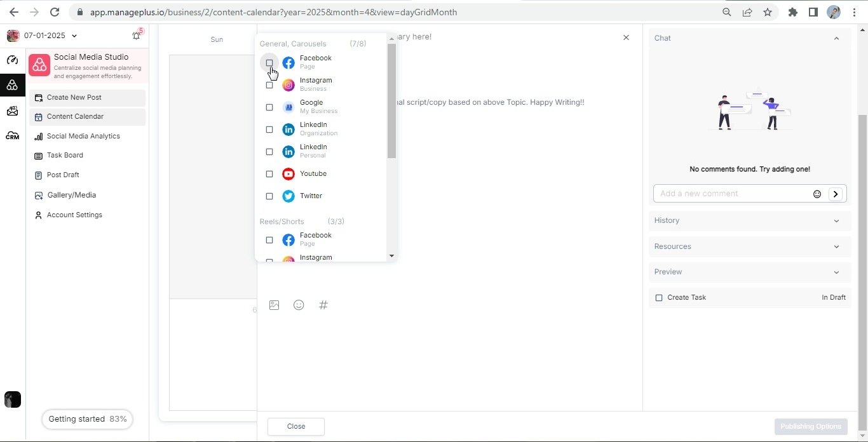Enable the Youtube checkbox
Screen dimensions: 868x442
pos(269,174)
